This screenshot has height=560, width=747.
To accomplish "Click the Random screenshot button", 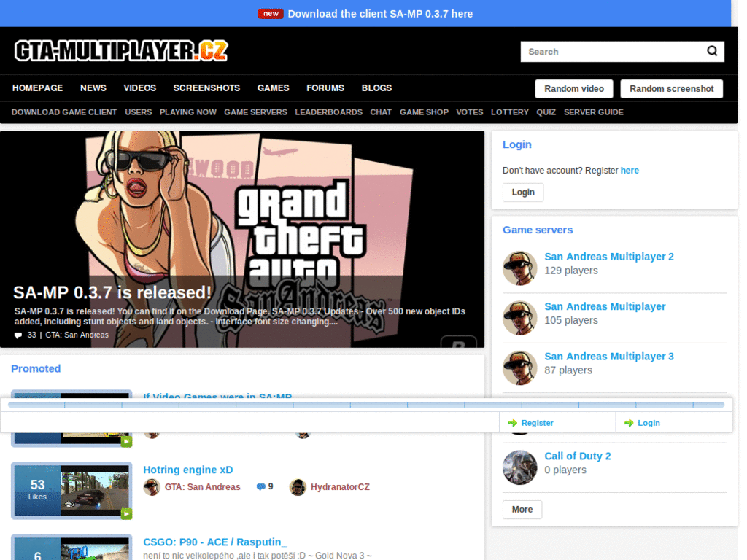I will [x=672, y=89].
